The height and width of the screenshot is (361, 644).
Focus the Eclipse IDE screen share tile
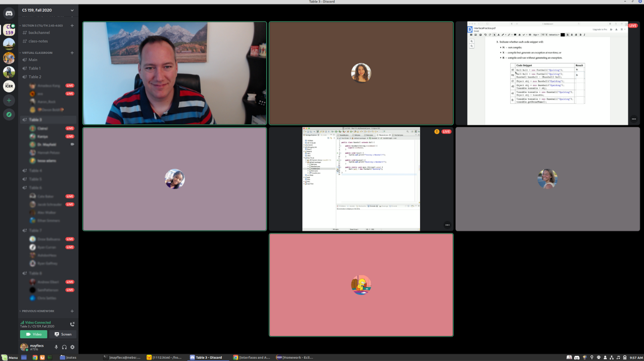click(x=361, y=179)
